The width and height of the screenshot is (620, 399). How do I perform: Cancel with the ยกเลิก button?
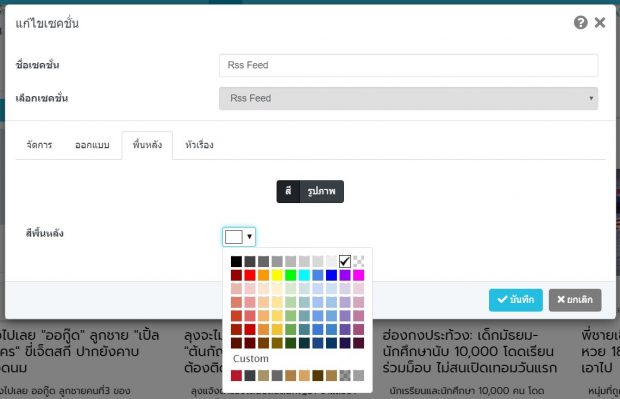tap(575, 300)
